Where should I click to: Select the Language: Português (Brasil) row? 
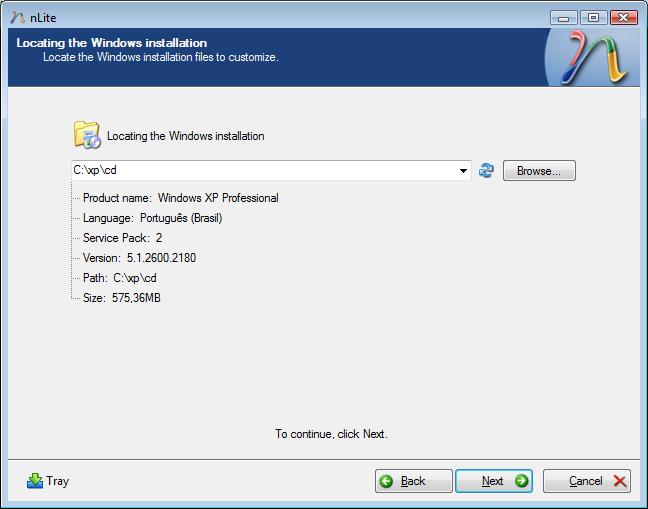coord(152,218)
